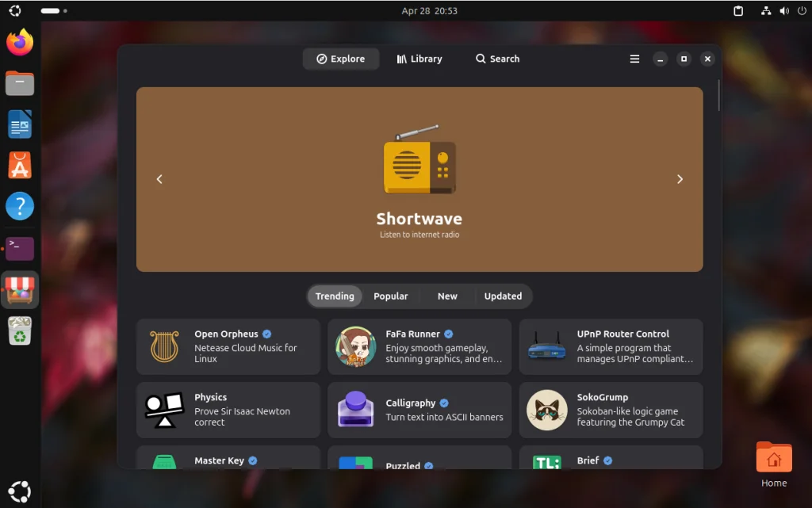Click the volume icon in top bar
812x508 pixels.
[x=784, y=11]
